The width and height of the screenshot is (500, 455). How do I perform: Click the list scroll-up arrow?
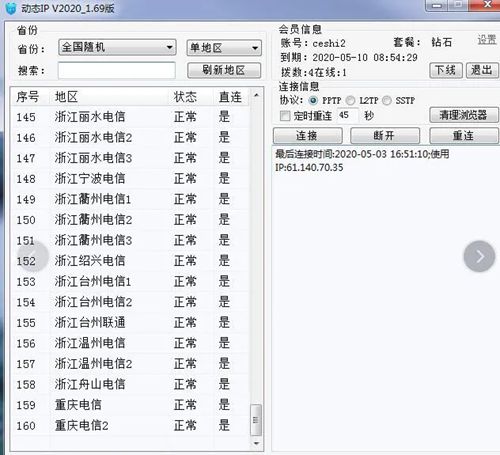(x=256, y=95)
